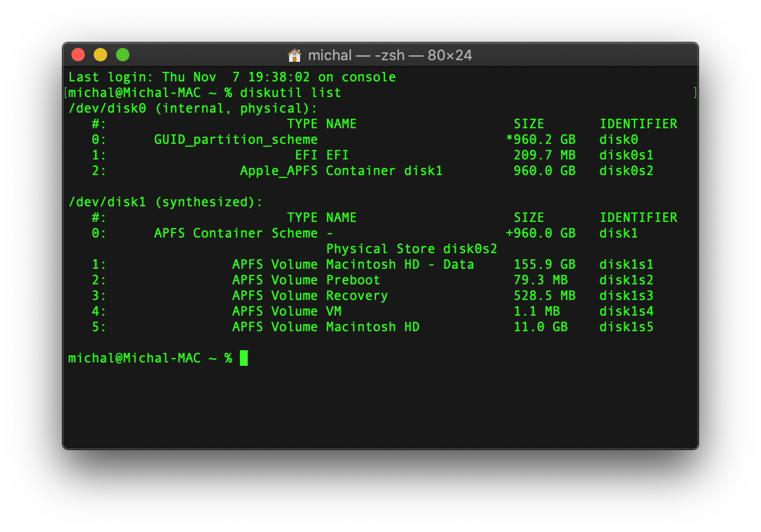Click 'IDENTIFIER' column header under /dev/disk0
This screenshot has width=761, height=532.
(638, 124)
